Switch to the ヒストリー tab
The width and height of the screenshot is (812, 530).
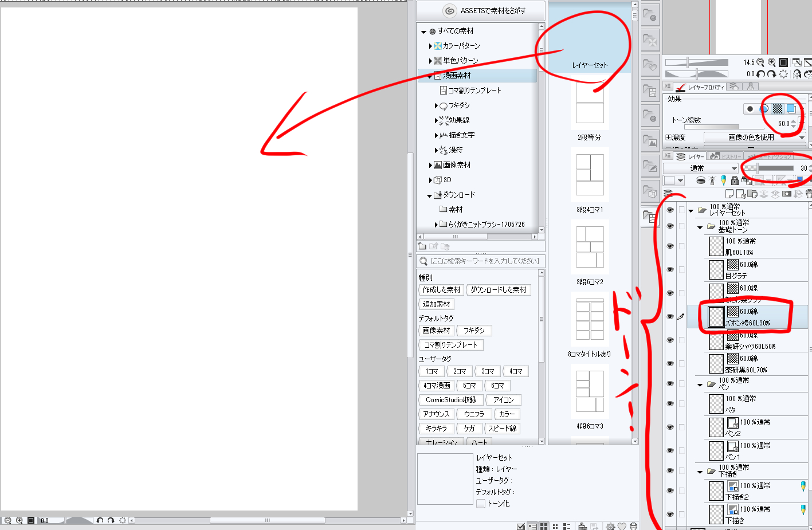coord(724,156)
